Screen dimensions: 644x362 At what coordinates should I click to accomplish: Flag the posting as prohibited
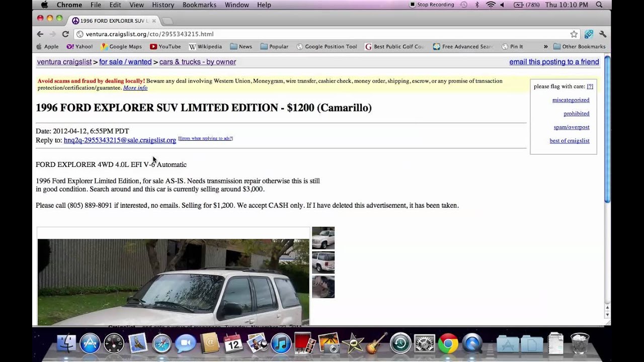[x=577, y=114]
